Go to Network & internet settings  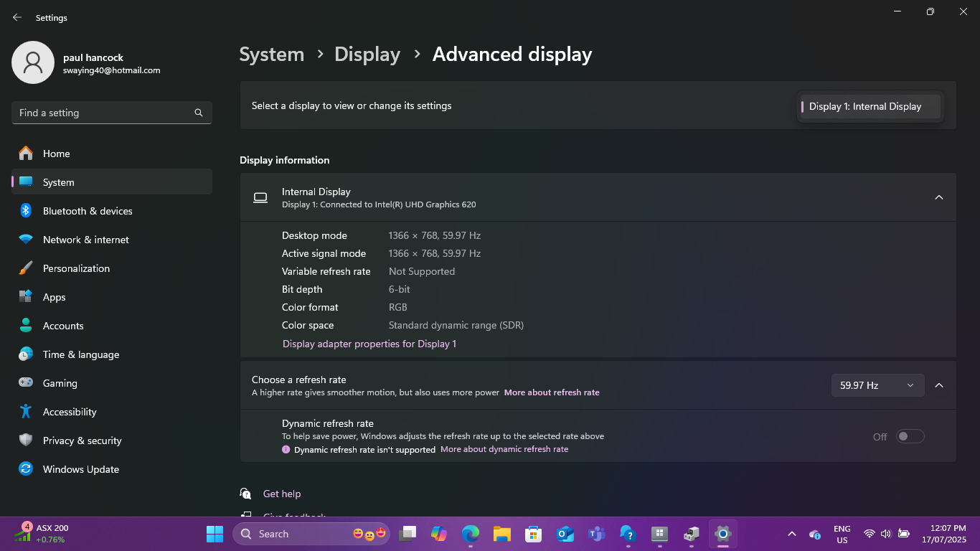[x=112, y=240]
